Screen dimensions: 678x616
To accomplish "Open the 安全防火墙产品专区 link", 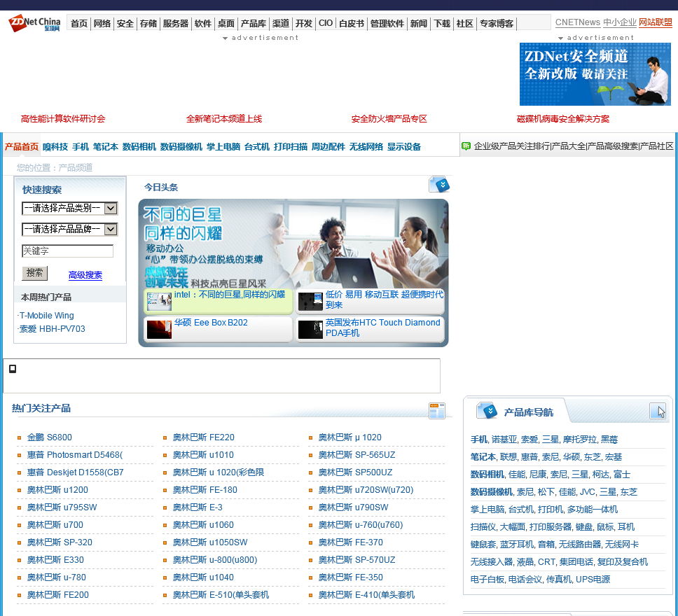I will (389, 119).
